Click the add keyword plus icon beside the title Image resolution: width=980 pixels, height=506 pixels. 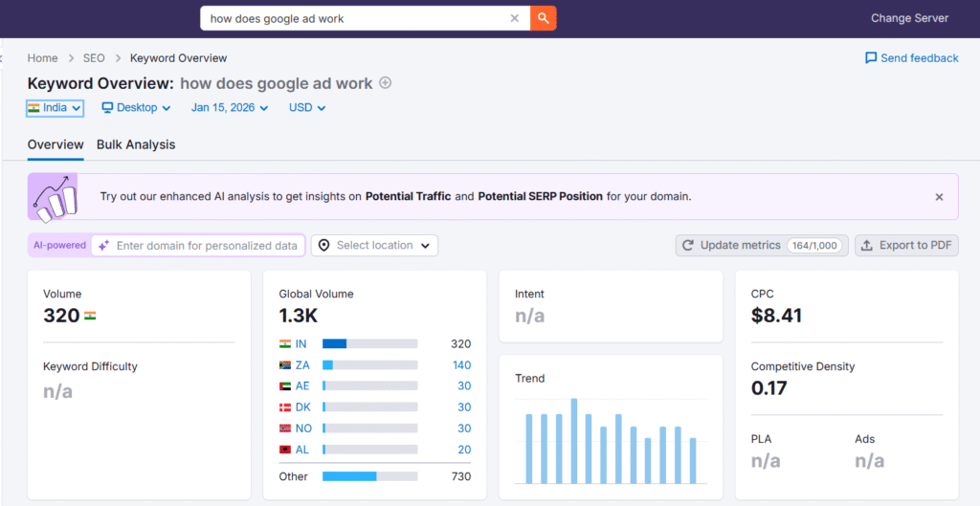(386, 83)
